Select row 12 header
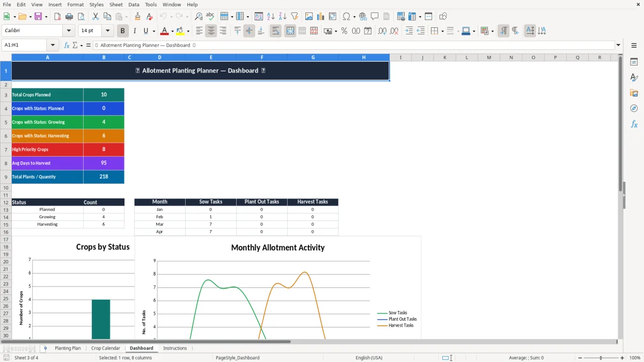Viewport: 644px width, 362px height. [6, 202]
